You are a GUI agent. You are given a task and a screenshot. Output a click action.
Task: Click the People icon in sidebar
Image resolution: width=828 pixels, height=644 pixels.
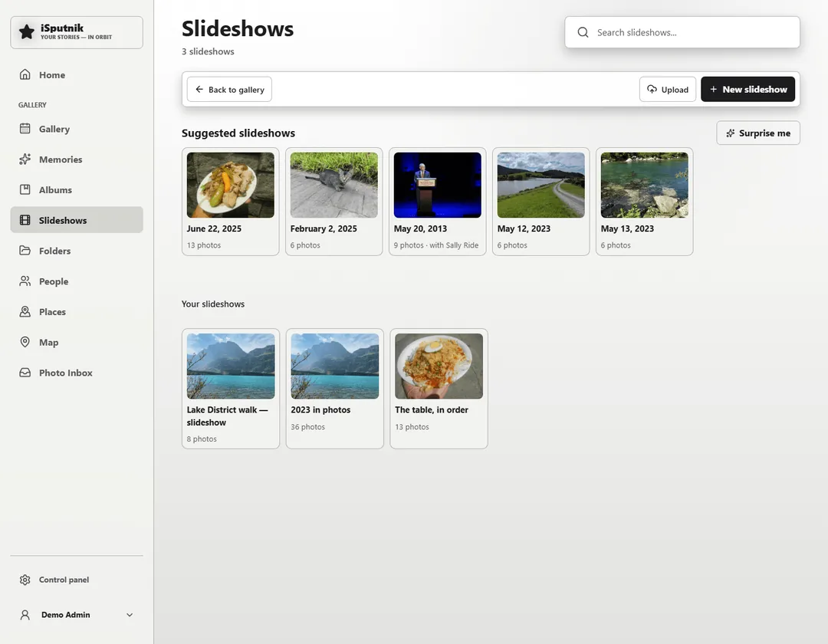[25, 281]
